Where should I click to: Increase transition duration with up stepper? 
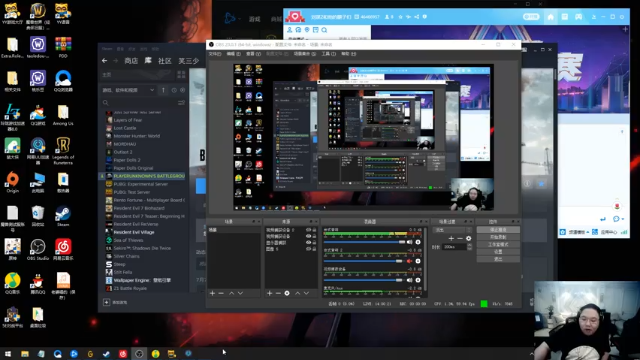pos(469,245)
